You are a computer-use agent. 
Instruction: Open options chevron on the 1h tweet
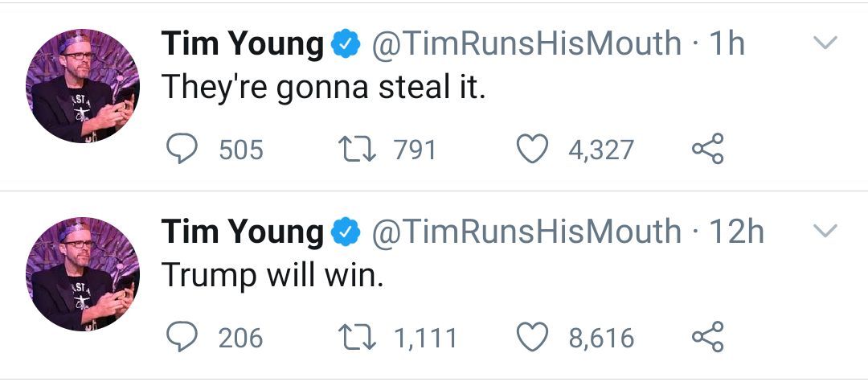(825, 43)
